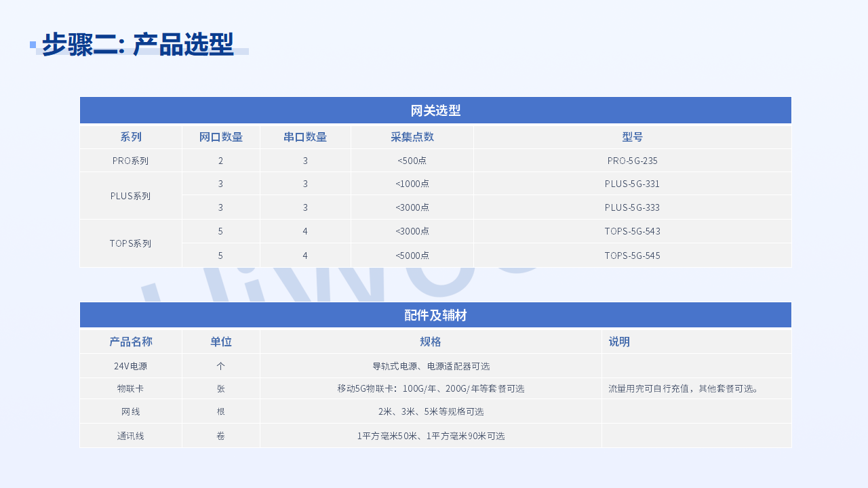Select model PLUS-5G-333
This screenshot has width=868, height=488.
[x=633, y=207]
